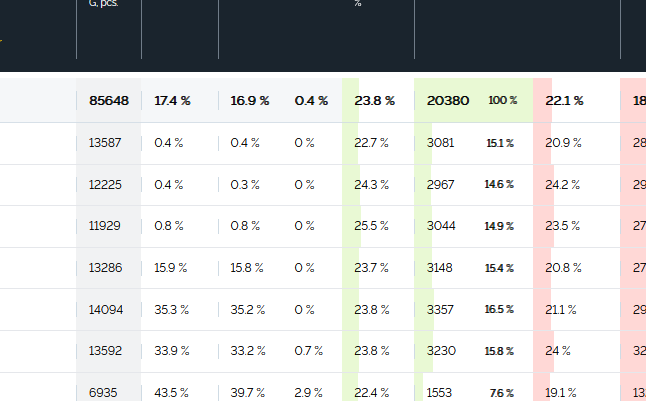Click the 17.4 % total cell
The width and height of the screenshot is (646, 401).
click(172, 101)
